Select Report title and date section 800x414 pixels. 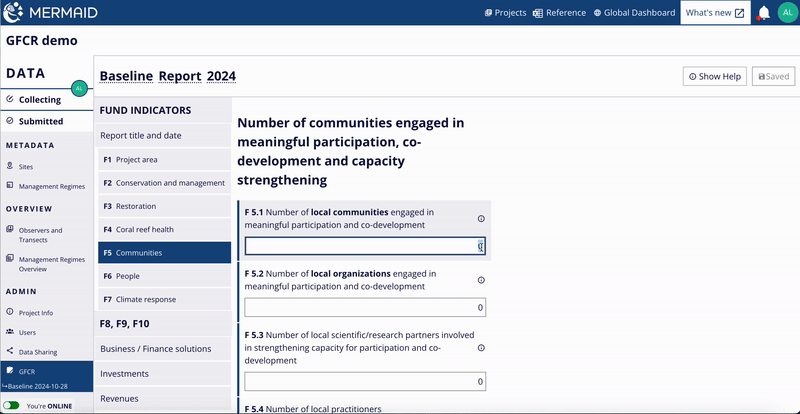165,135
